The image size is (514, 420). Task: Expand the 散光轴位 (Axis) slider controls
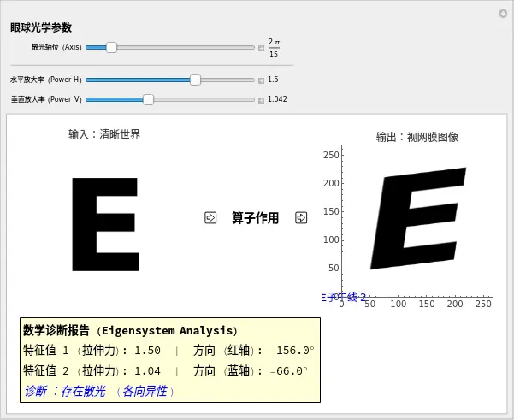pyautogui.click(x=262, y=48)
